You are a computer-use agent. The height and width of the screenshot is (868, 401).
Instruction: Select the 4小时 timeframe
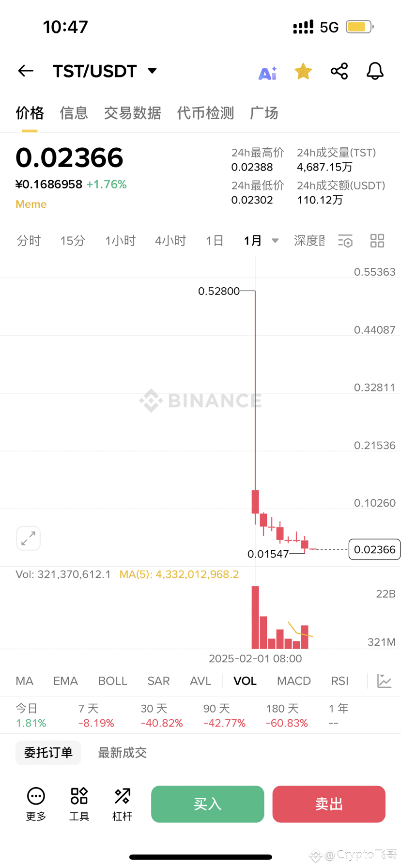[170, 241]
